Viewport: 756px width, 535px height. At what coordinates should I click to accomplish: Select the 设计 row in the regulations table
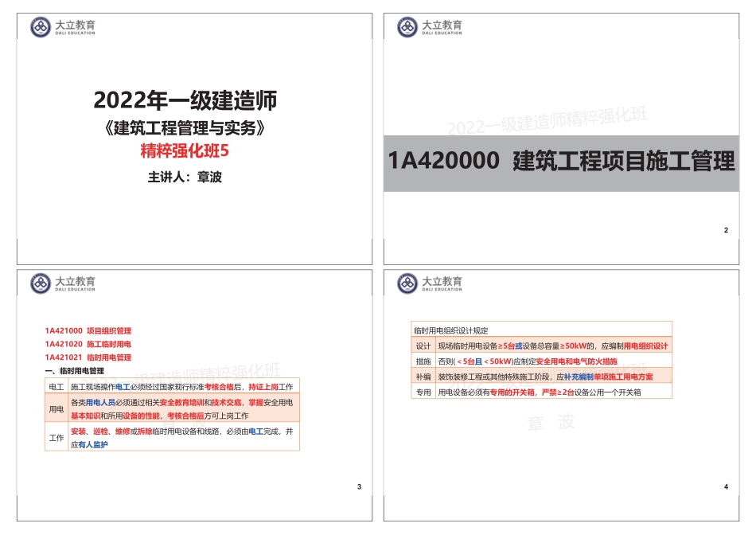[x=541, y=345]
